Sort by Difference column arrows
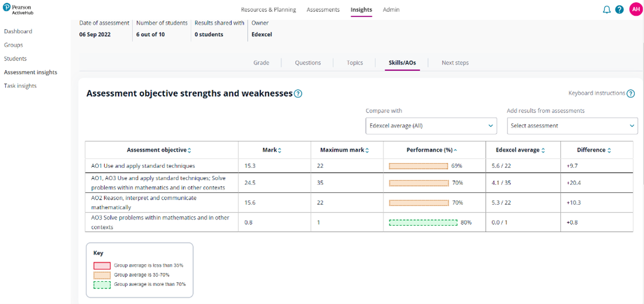 pyautogui.click(x=609, y=150)
